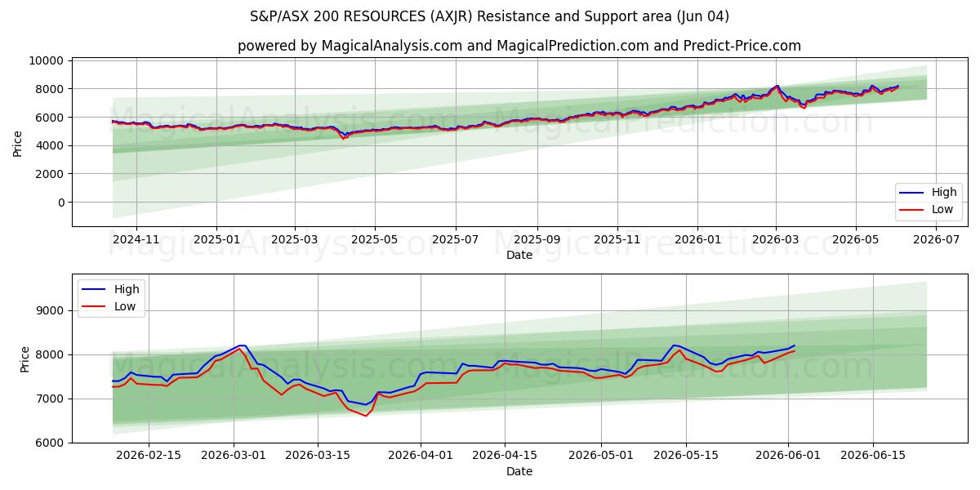Click the 2026-01 tick label

pyautogui.click(x=697, y=239)
